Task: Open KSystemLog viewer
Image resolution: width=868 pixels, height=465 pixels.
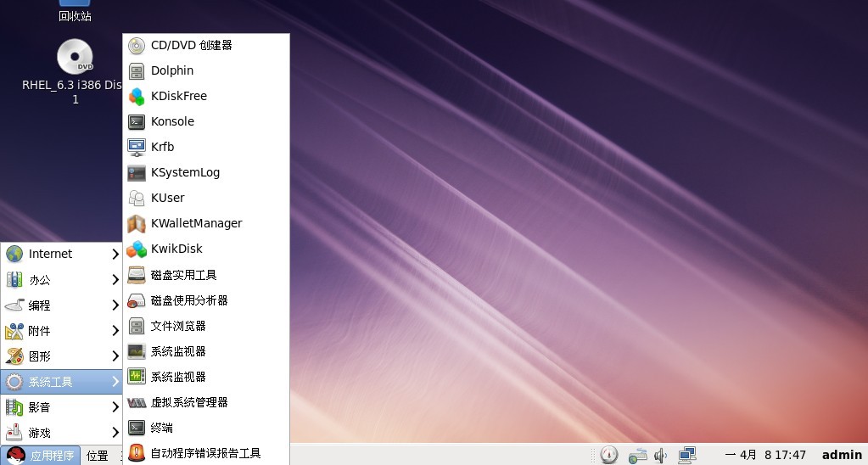Action: (x=206, y=173)
